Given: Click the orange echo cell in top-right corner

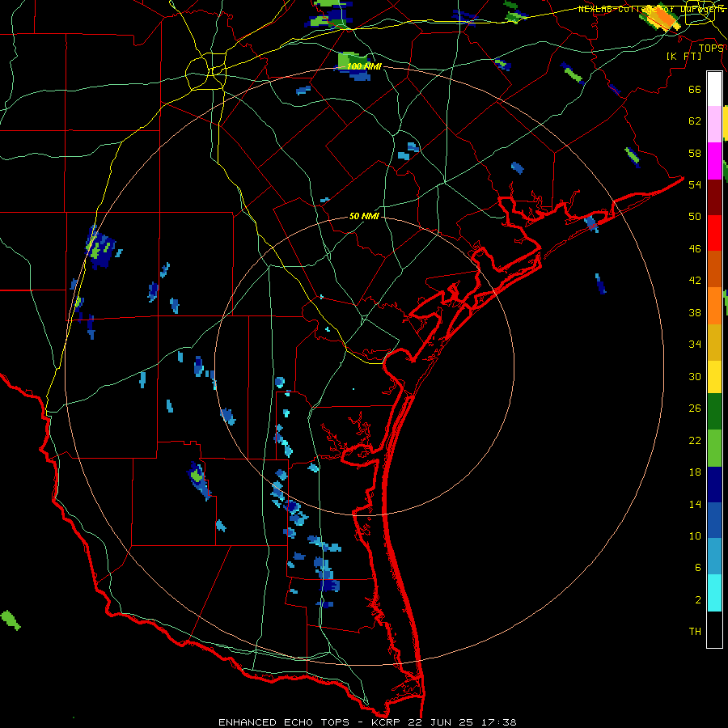Looking at the screenshot, I should pyautogui.click(x=660, y=18).
